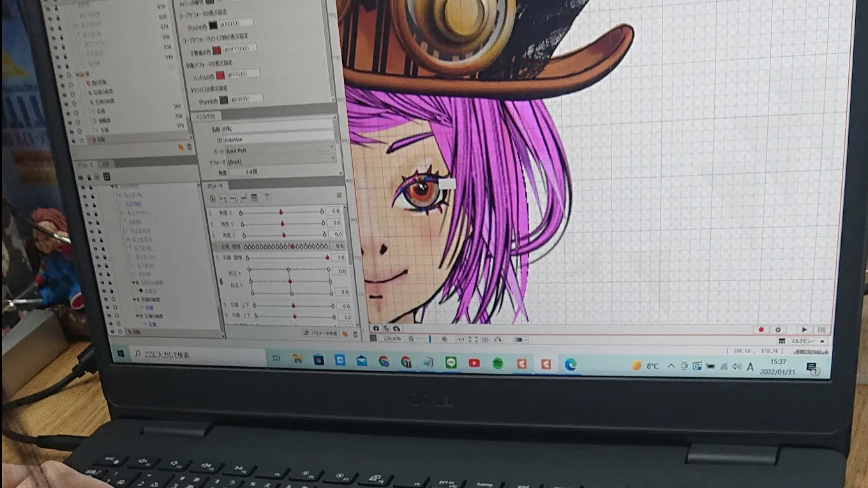
Task: Open Spotify from the taskbar
Action: [x=497, y=363]
